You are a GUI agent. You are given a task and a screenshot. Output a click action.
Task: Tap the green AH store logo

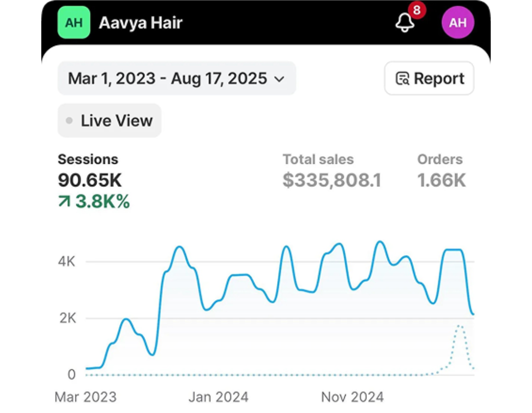[73, 23]
